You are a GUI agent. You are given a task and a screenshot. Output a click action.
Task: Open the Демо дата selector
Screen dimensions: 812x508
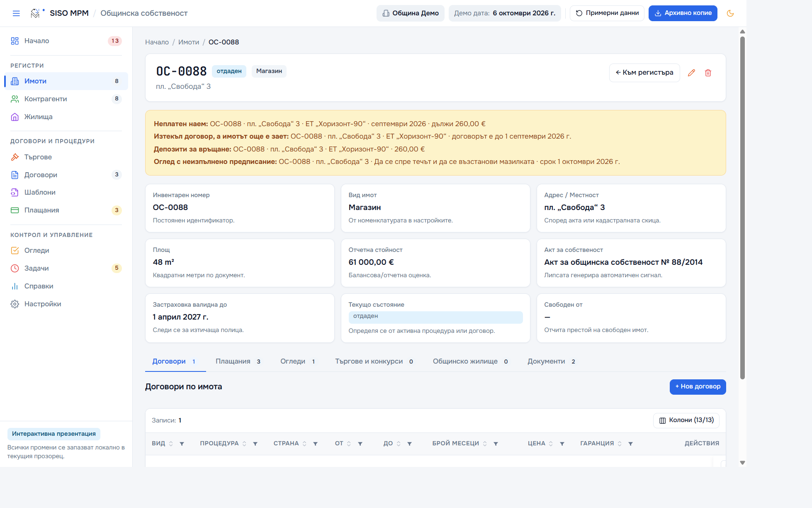tap(505, 13)
